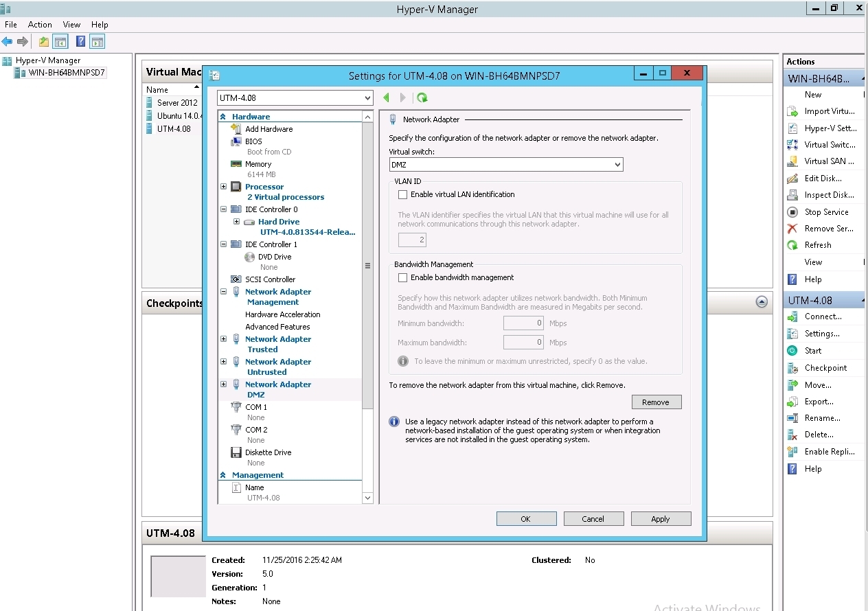Click the green refresh icon in Settings dialog
Viewport: 868px width, 611px height.
pos(422,97)
